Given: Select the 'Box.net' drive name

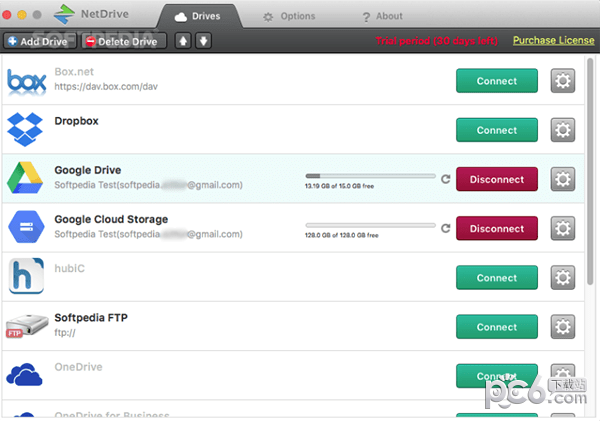Looking at the screenshot, I should 74,72.
